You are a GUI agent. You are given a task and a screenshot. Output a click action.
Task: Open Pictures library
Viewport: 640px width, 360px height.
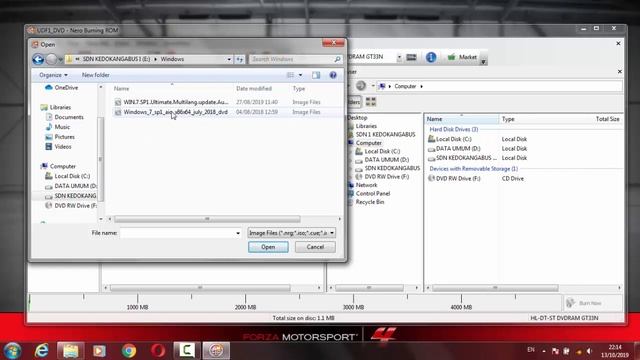[x=60, y=137]
